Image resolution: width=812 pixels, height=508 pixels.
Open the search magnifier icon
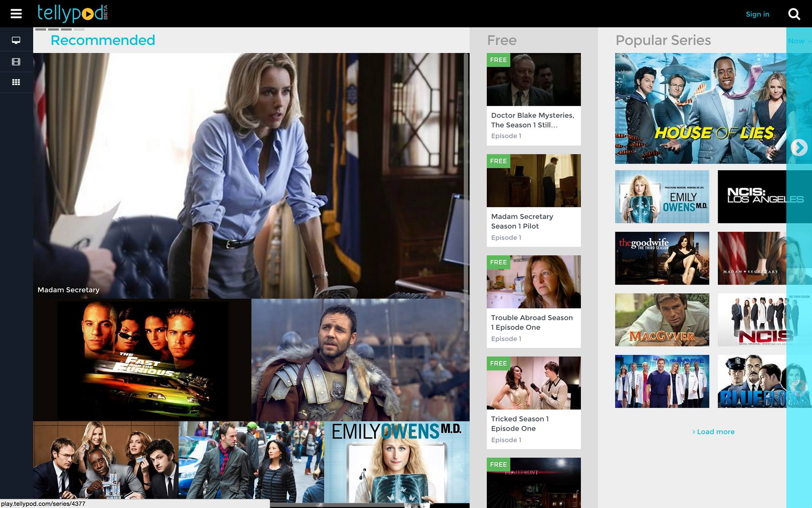[x=794, y=14]
